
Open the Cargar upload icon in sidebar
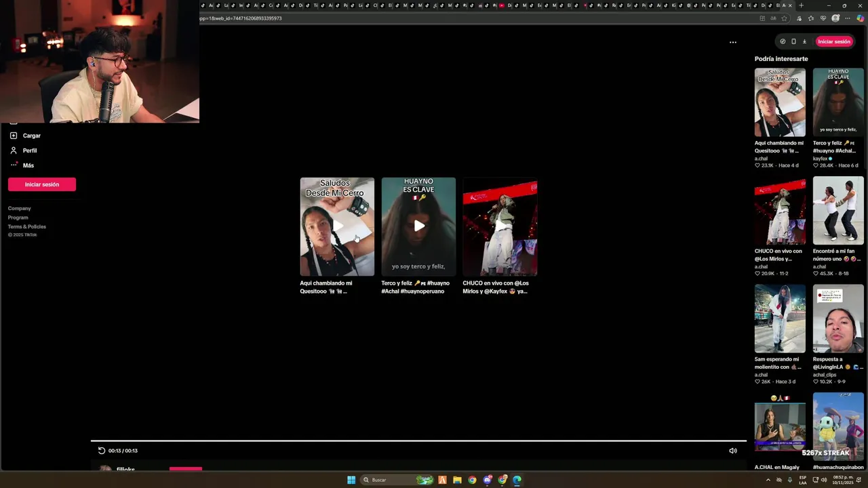click(14, 136)
